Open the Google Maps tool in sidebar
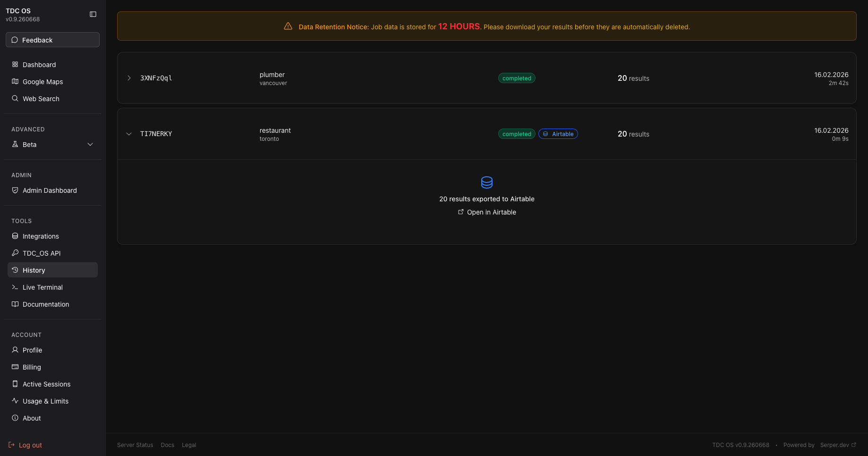This screenshot has width=868, height=456. click(x=43, y=81)
